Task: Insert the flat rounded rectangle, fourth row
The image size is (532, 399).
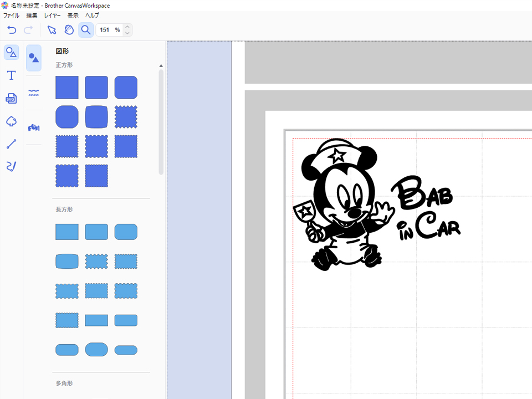Action: (x=126, y=320)
